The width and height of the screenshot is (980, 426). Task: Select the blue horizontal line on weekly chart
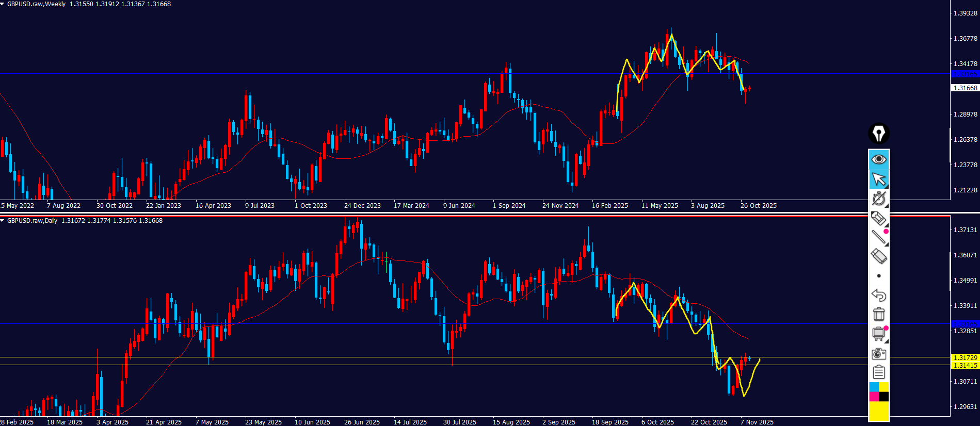pyautogui.click(x=310, y=74)
